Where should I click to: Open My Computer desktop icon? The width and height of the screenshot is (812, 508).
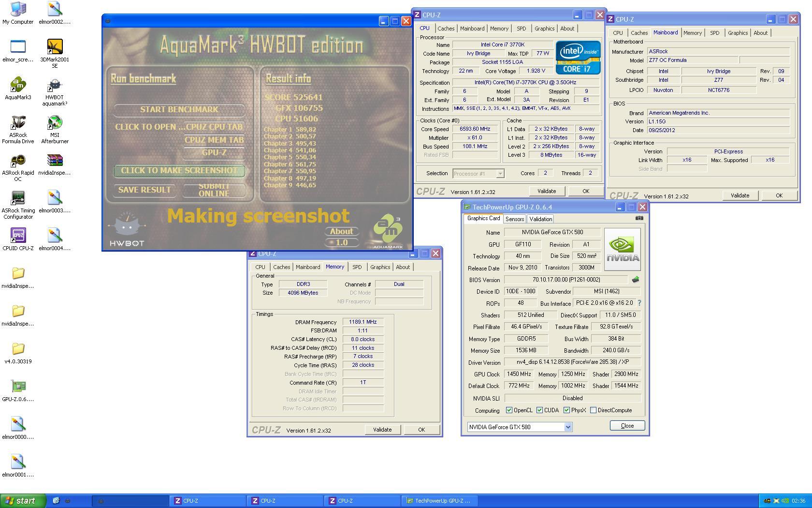pos(18,13)
